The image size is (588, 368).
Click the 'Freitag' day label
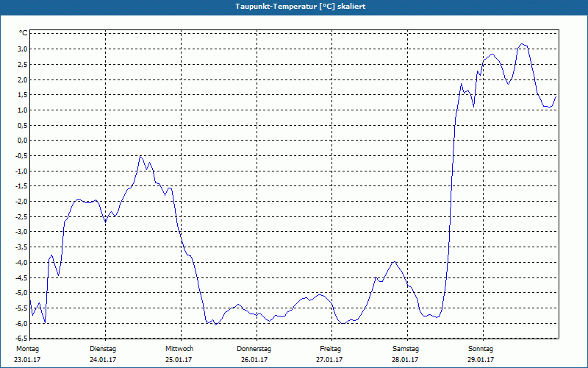coord(330,349)
